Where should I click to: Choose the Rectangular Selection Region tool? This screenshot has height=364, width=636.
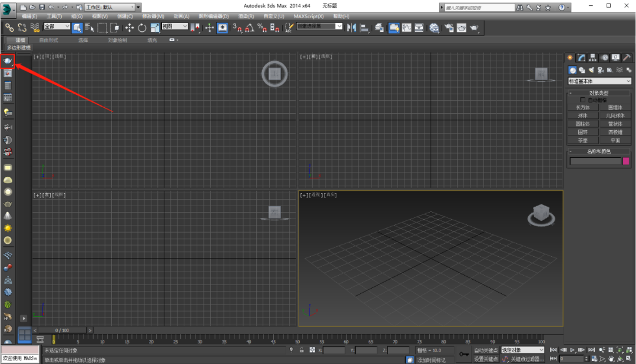coord(102,28)
